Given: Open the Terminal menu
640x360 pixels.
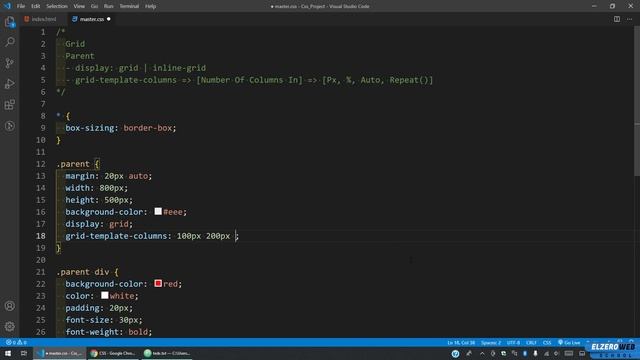Looking at the screenshot, I should [129, 6].
